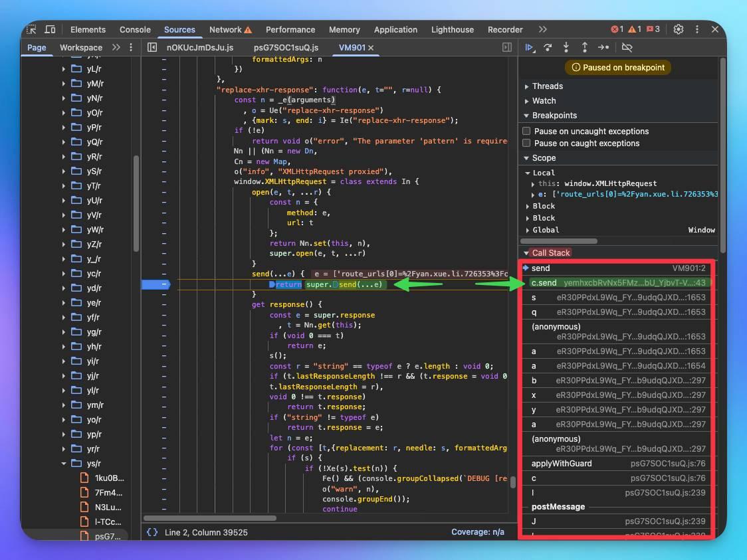Select the applyWithGuard call stack frame
The height and width of the screenshot is (560, 747).
(x=618, y=463)
